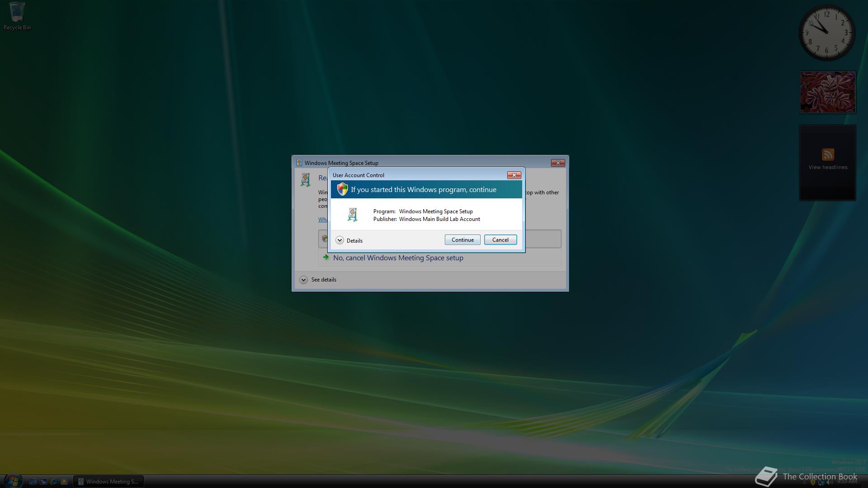Expand Details in User Account Control
The height and width of the screenshot is (488, 868).
(349, 240)
